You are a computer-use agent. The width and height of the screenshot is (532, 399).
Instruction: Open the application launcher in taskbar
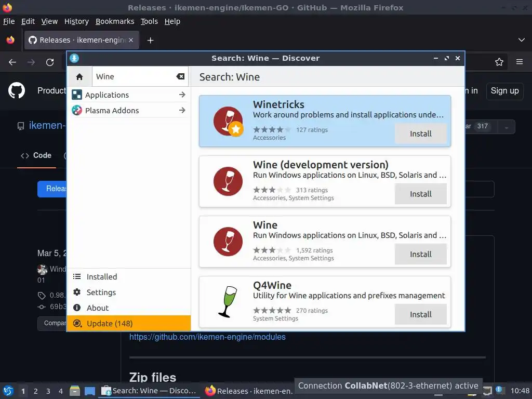point(8,391)
